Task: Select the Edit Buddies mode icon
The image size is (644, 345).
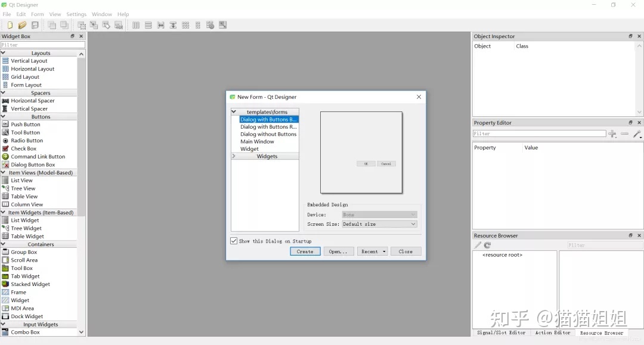Action: click(x=106, y=25)
